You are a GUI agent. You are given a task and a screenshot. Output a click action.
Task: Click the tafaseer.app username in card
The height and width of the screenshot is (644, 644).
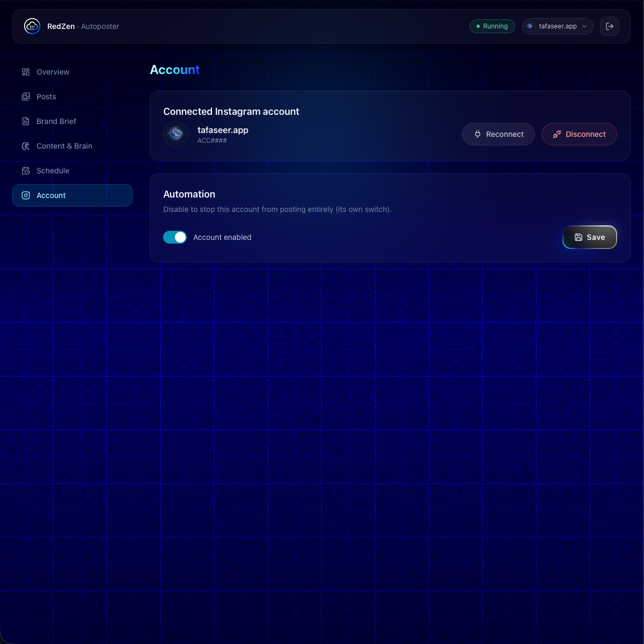tap(223, 130)
